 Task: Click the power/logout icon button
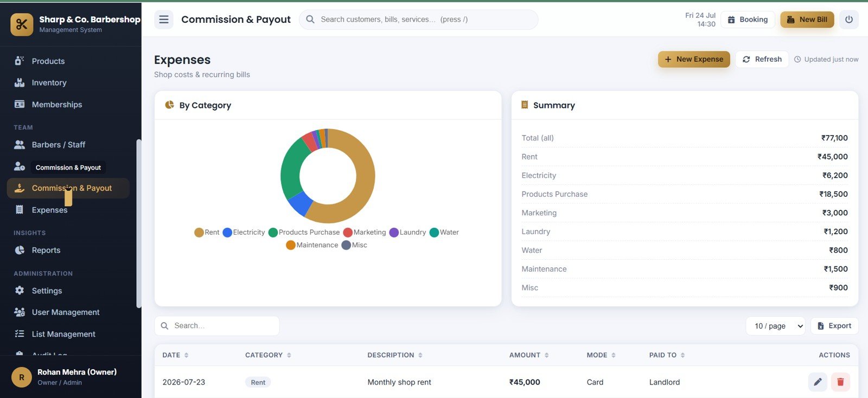tap(848, 20)
